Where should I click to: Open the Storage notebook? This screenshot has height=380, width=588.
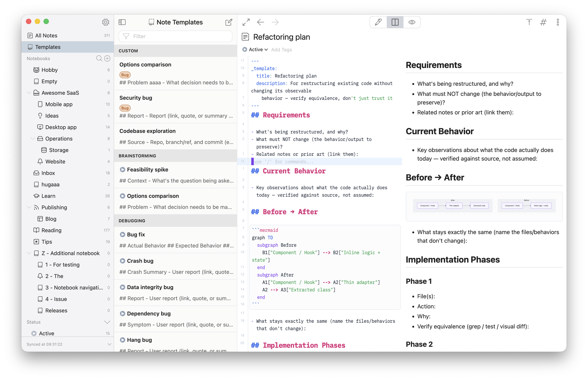(x=68, y=150)
